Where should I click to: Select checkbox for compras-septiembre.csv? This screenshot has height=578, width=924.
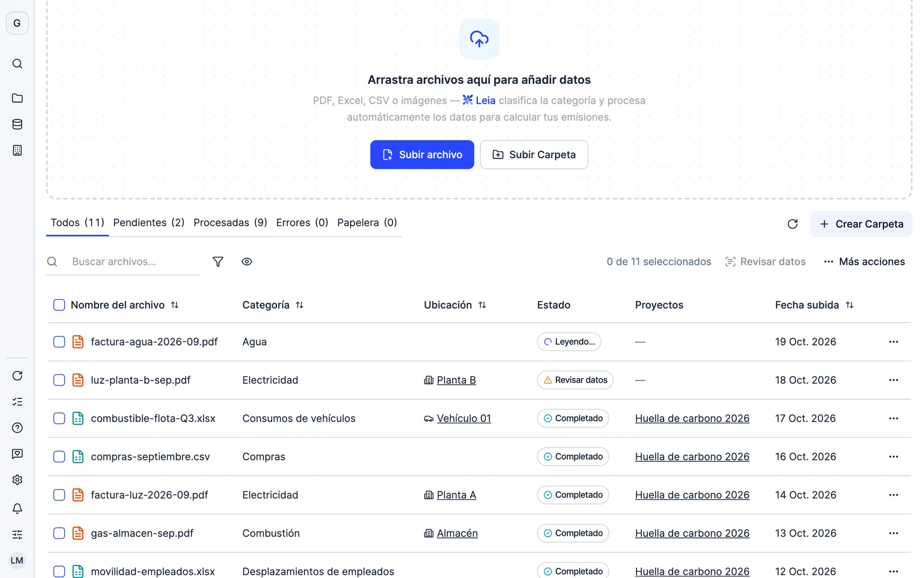(x=59, y=457)
